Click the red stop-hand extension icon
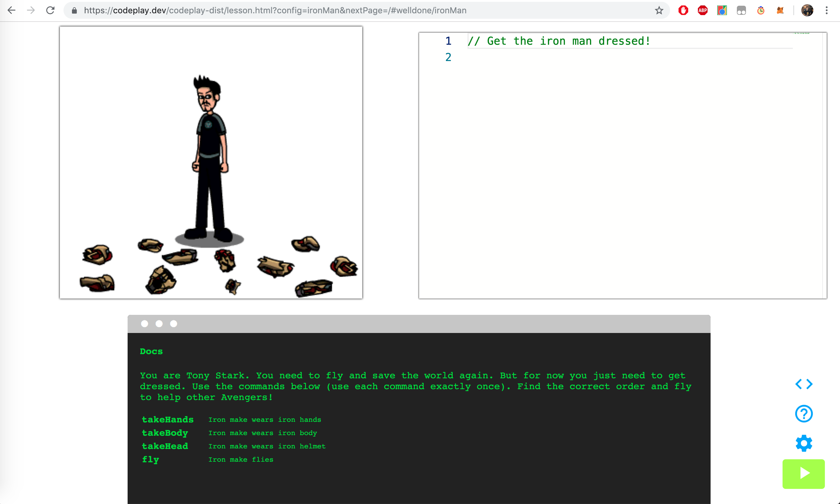This screenshot has width=840, height=504. coord(683,11)
